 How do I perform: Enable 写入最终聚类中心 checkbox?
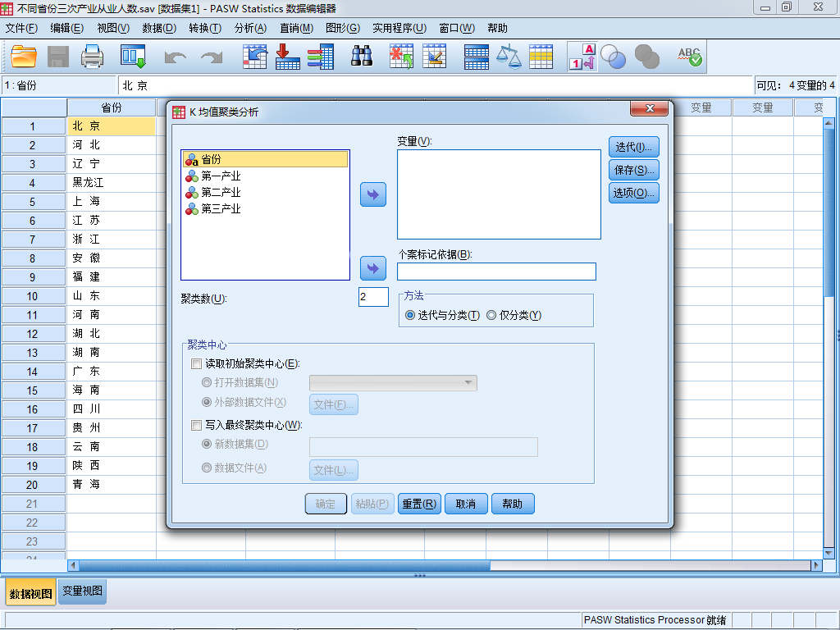point(197,426)
